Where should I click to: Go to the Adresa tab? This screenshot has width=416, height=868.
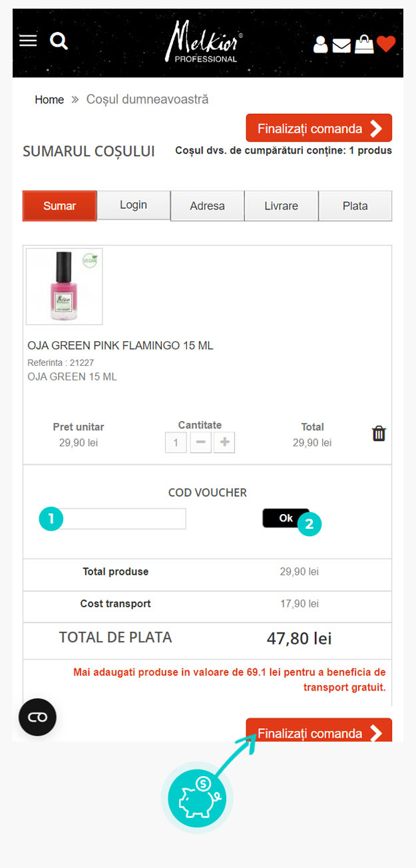207,206
